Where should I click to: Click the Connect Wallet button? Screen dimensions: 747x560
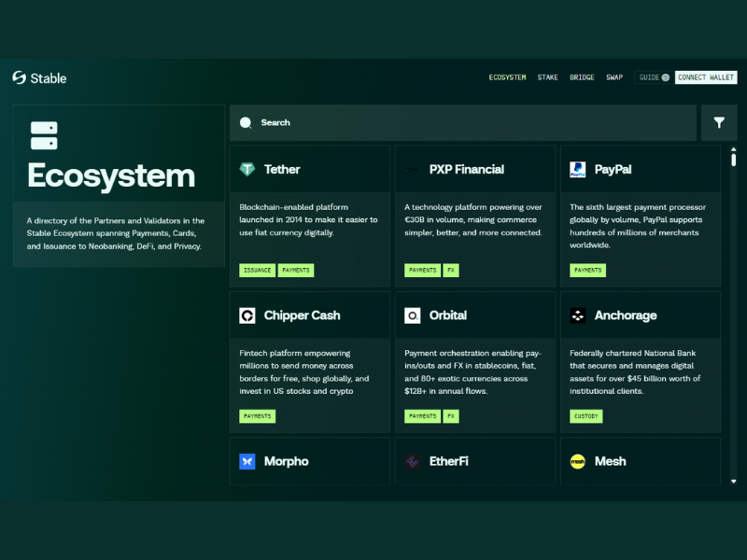pyautogui.click(x=706, y=77)
